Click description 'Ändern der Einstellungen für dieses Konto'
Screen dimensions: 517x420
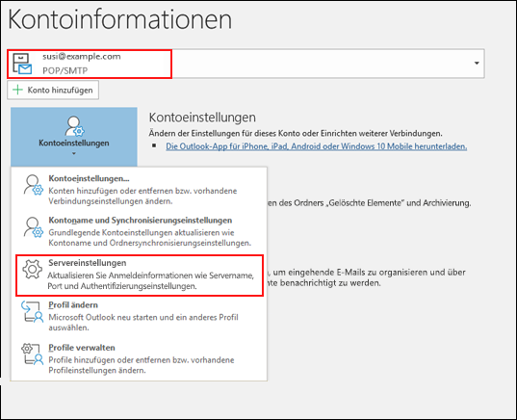pos(296,133)
